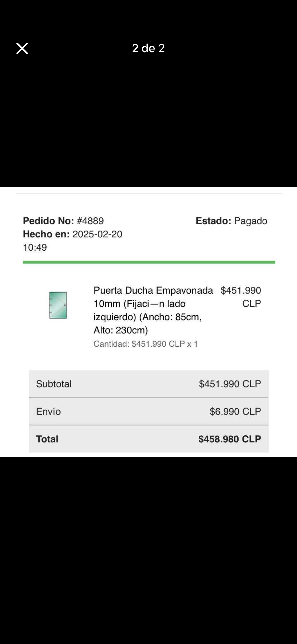Click the green order progress bar
This screenshot has width=297, height=644.
pyautogui.click(x=149, y=262)
